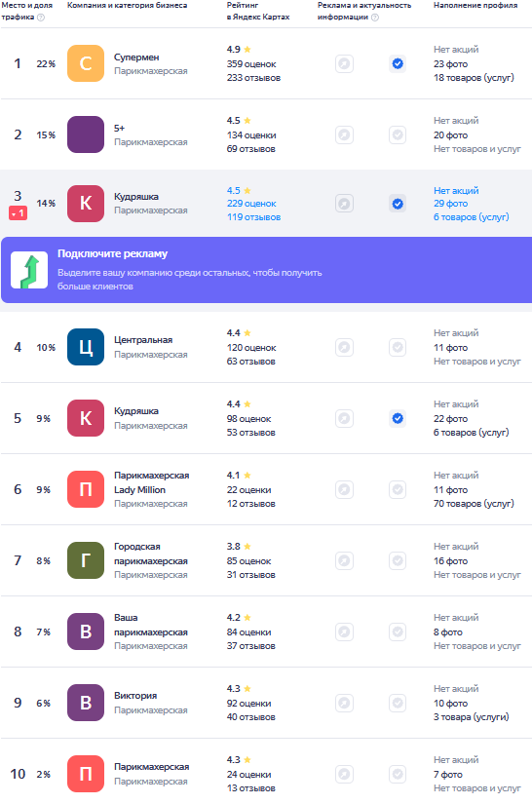Screen dimensions: 532x804
Task: Click the Ваша парикмахерская purple avatar
Action: pyautogui.click(x=86, y=632)
